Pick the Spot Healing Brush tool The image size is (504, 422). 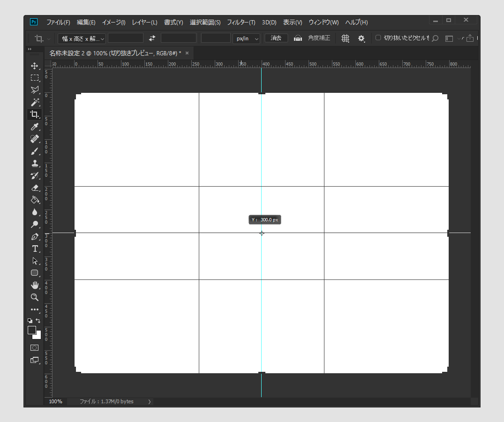click(34, 139)
